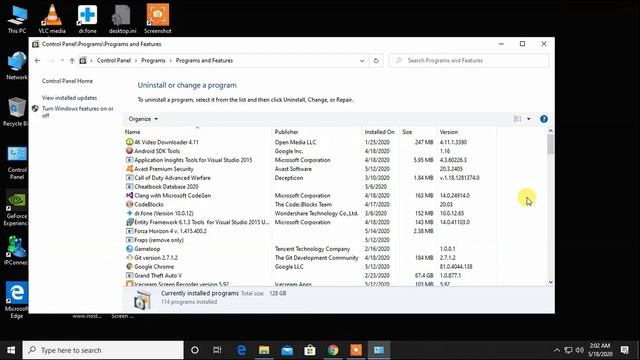
Task: Sort list by Name column header
Action: [197, 132]
